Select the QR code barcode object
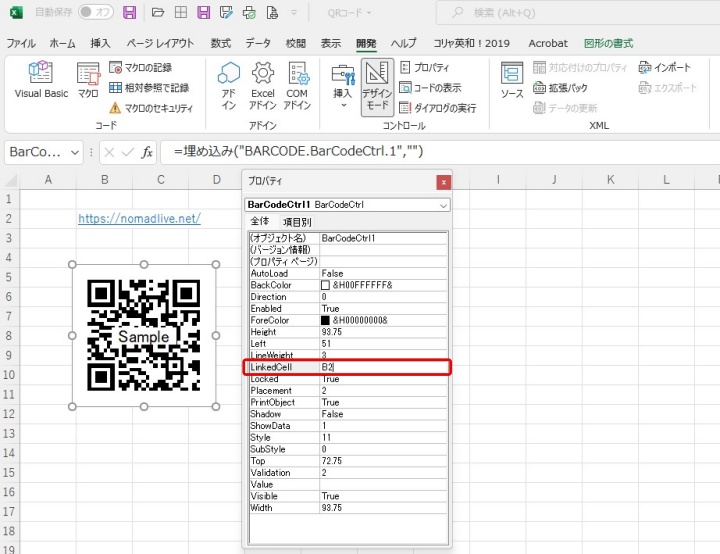Screen dimensions: 720x554 144,335
